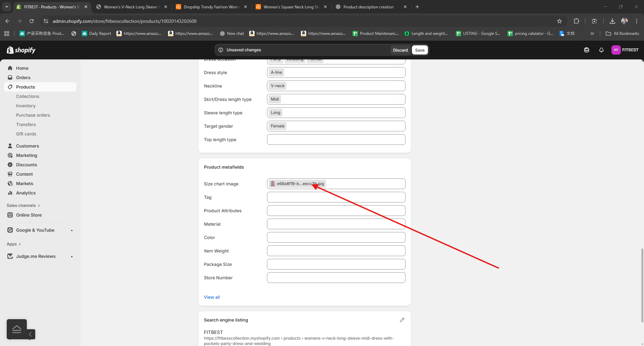Expand Sales channels section
Screen dimensions: 644x346
pyautogui.click(x=23, y=206)
